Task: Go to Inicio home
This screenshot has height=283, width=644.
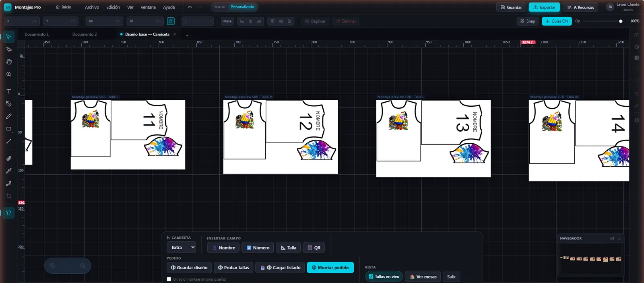Action: (64, 7)
